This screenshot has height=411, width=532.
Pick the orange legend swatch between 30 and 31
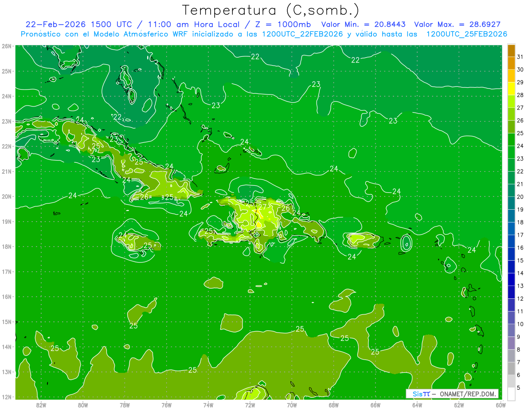(x=511, y=63)
